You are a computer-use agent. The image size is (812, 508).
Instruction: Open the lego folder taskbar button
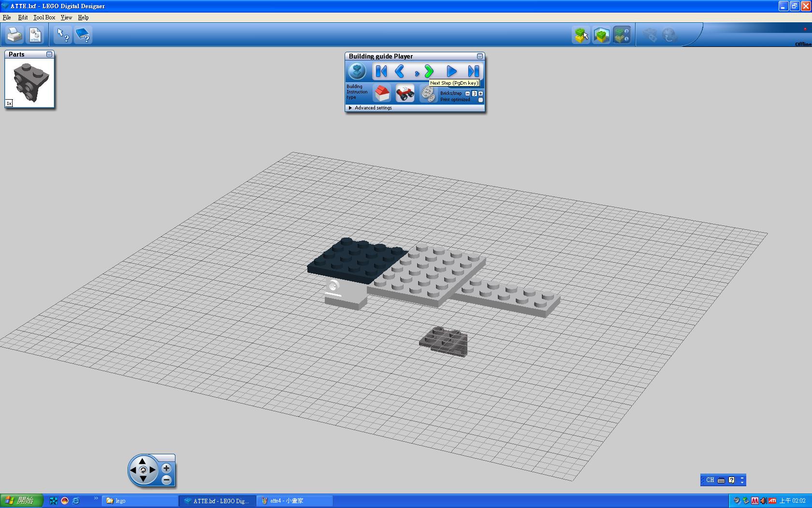(140, 501)
